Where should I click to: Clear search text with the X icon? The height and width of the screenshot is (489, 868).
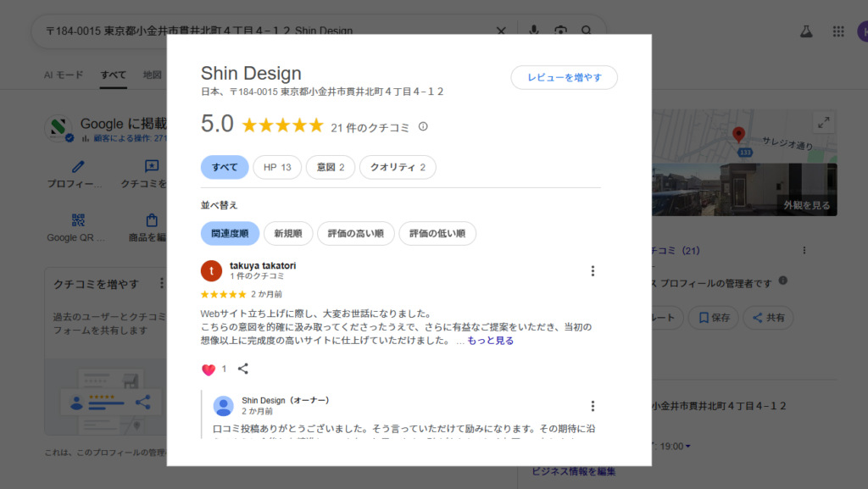tap(501, 31)
